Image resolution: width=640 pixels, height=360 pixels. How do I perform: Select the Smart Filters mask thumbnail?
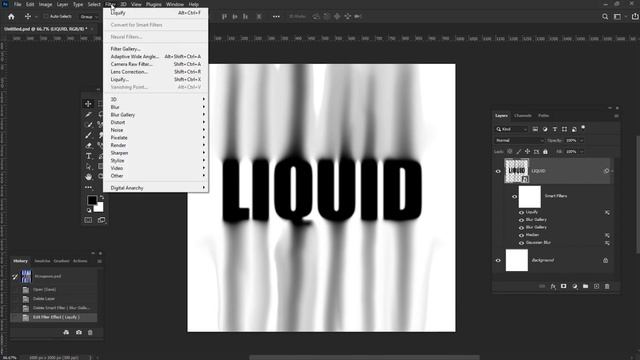click(x=529, y=197)
